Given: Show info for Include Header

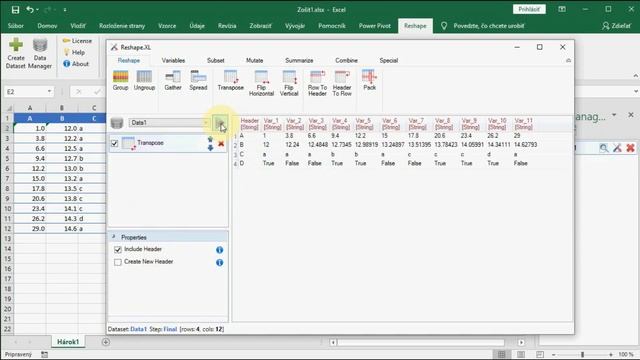Looking at the screenshot, I should point(220,249).
